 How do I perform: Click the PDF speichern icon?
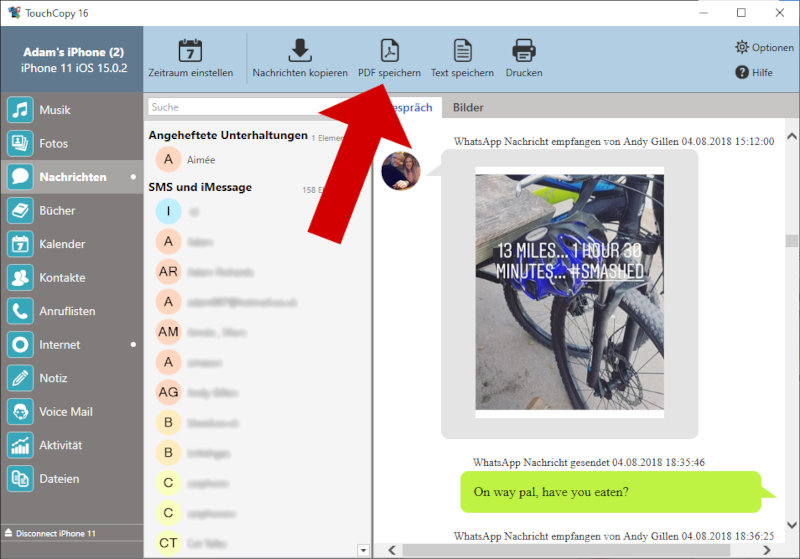pos(390,50)
